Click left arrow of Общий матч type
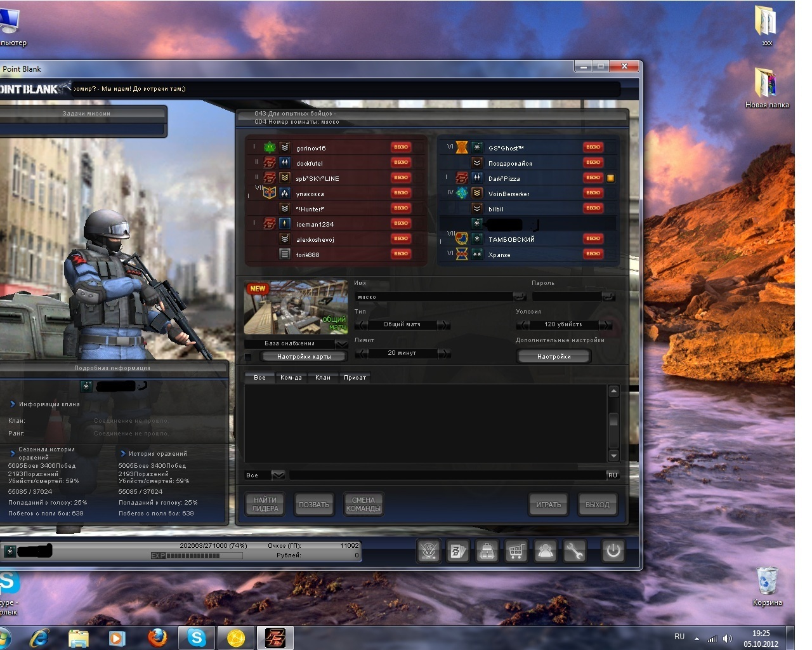The width and height of the screenshot is (812, 650). point(361,324)
